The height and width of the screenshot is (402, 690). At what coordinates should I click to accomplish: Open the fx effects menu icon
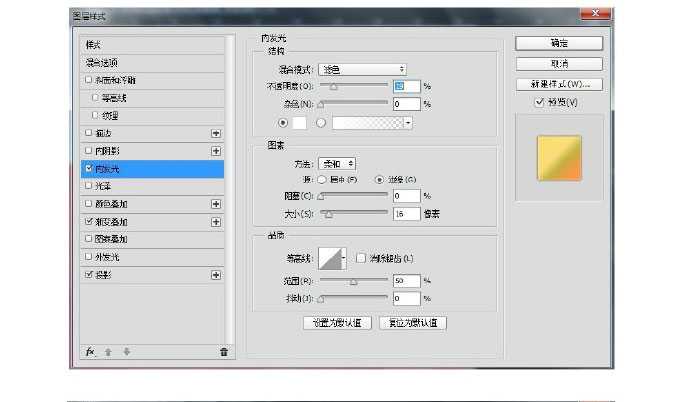click(90, 352)
